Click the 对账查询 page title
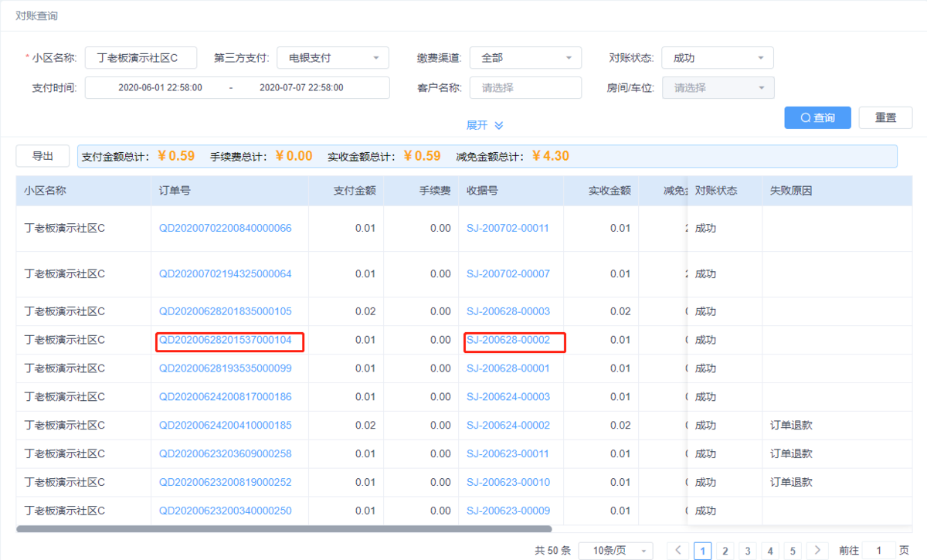The image size is (927, 560). click(36, 15)
